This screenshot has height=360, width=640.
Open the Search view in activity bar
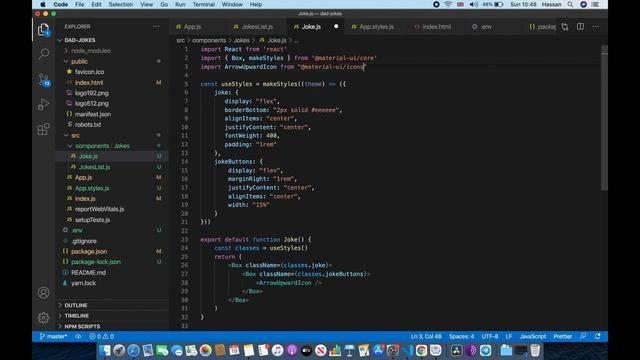43,54
